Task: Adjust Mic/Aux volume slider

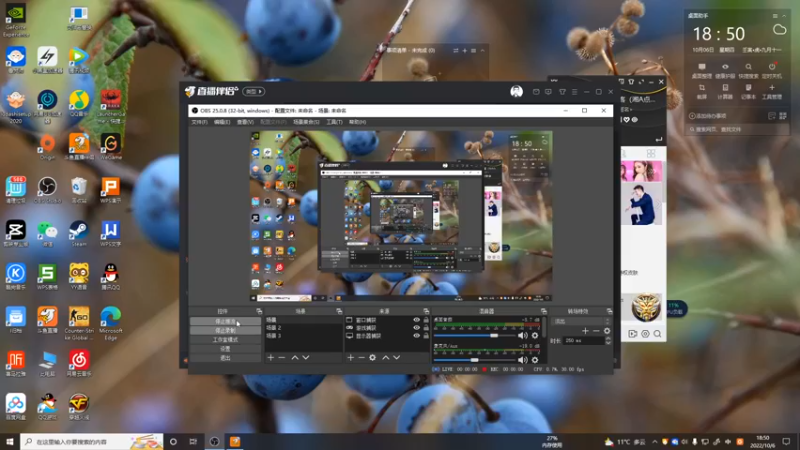Action: [474, 360]
